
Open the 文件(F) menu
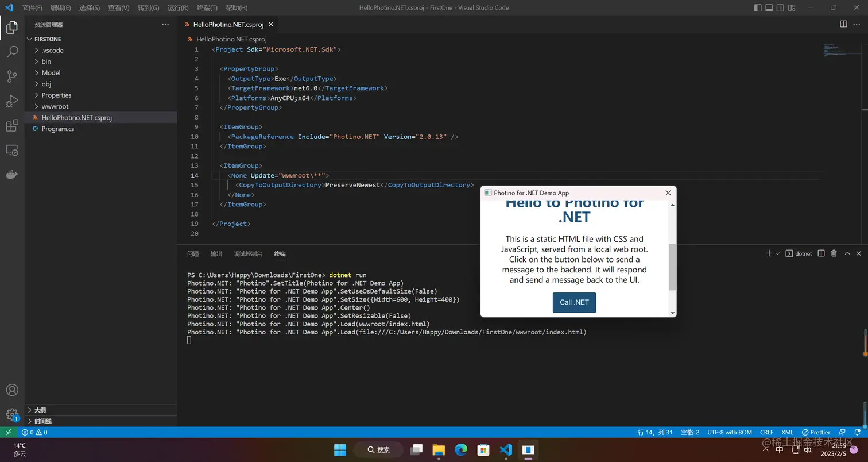(32, 8)
